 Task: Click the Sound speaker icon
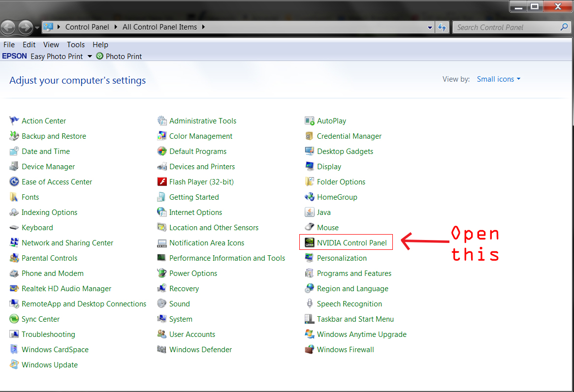coord(162,303)
